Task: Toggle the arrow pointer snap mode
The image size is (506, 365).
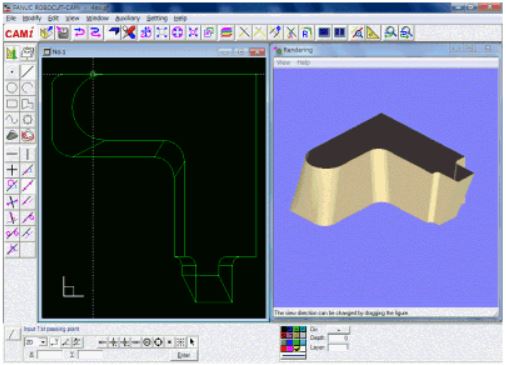Action: [x=192, y=342]
